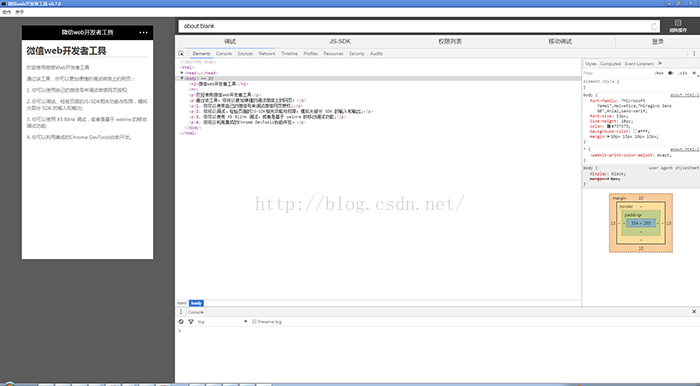
Task: Select the Network DevTools tab
Action: [267, 54]
